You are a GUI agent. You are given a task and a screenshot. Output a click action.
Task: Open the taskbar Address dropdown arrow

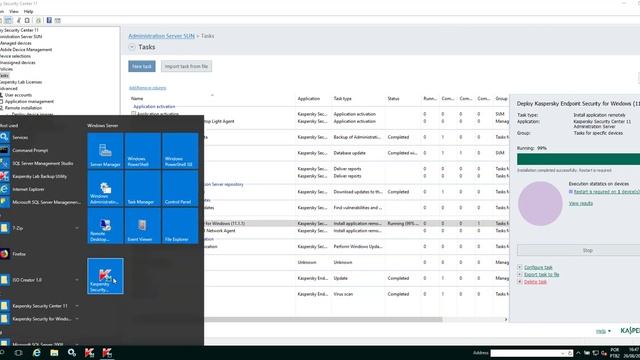[x=563, y=353]
